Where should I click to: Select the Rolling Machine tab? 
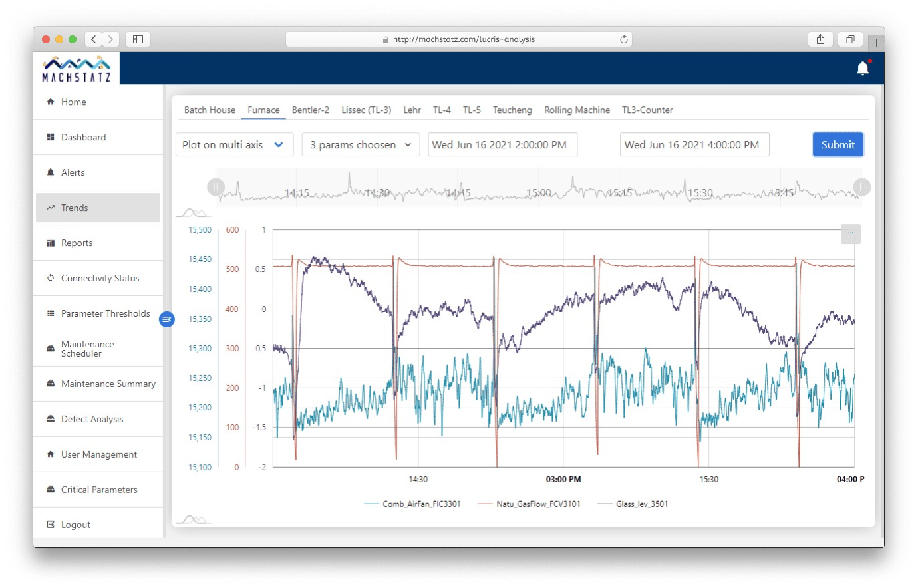coord(577,110)
